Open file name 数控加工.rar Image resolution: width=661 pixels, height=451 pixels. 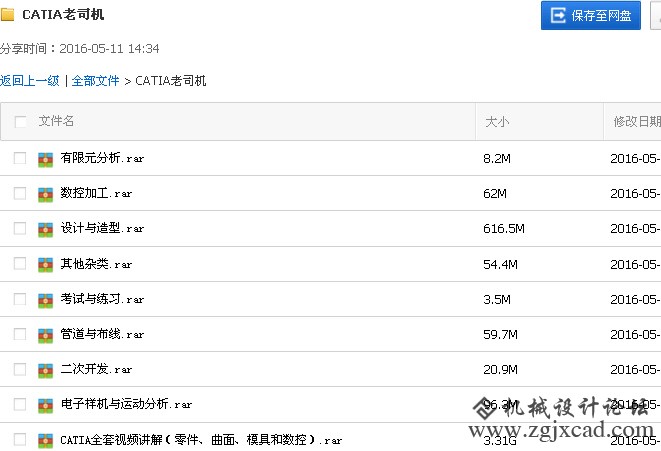point(96,193)
